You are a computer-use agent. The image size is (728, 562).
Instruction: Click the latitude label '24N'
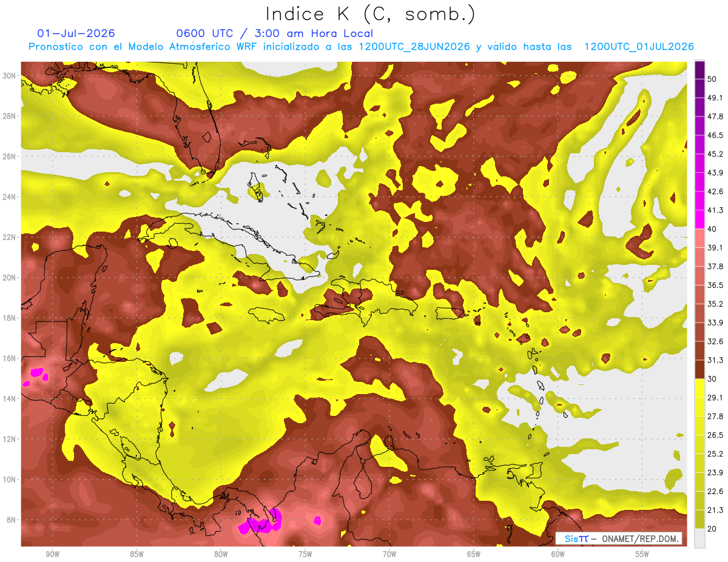(9, 197)
